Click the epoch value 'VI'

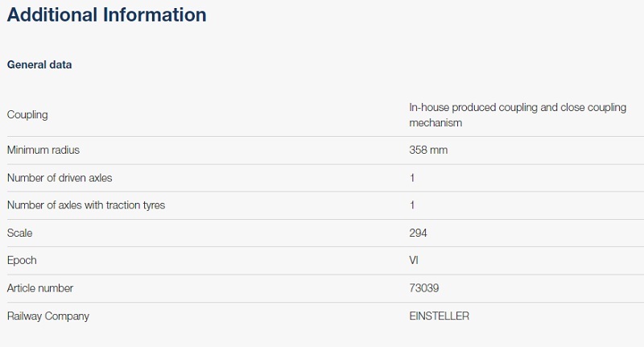[414, 260]
